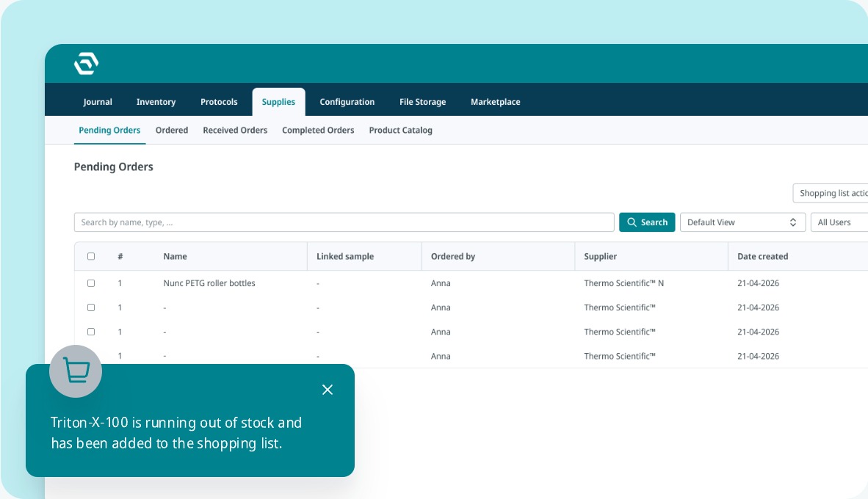Click the Triton-X-100 notification message text
The image size is (868, 499).
pos(176,433)
